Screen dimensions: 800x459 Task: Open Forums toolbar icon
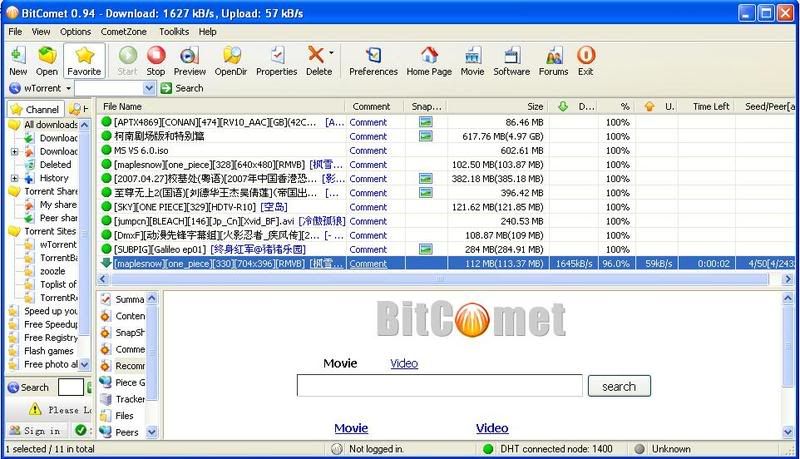click(x=554, y=55)
